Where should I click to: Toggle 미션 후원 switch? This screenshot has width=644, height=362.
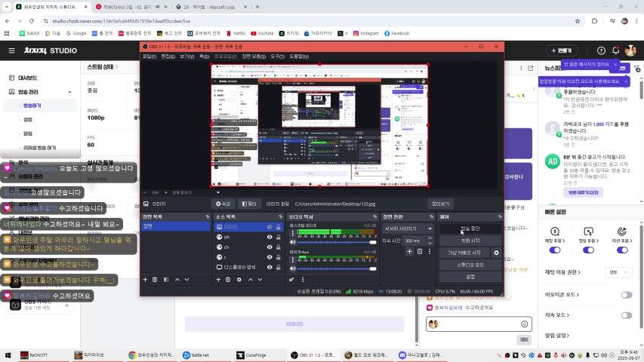click(x=622, y=250)
